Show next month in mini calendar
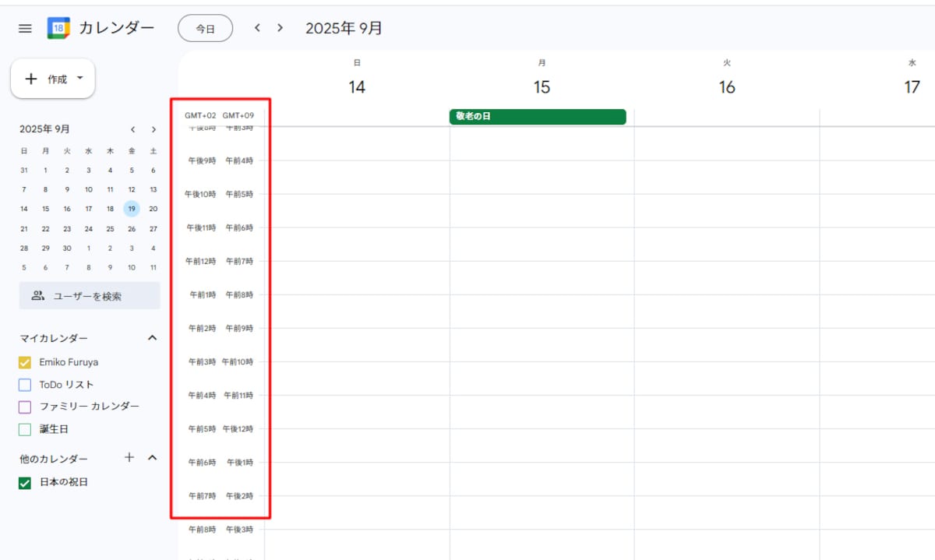The height and width of the screenshot is (560, 935). (153, 129)
